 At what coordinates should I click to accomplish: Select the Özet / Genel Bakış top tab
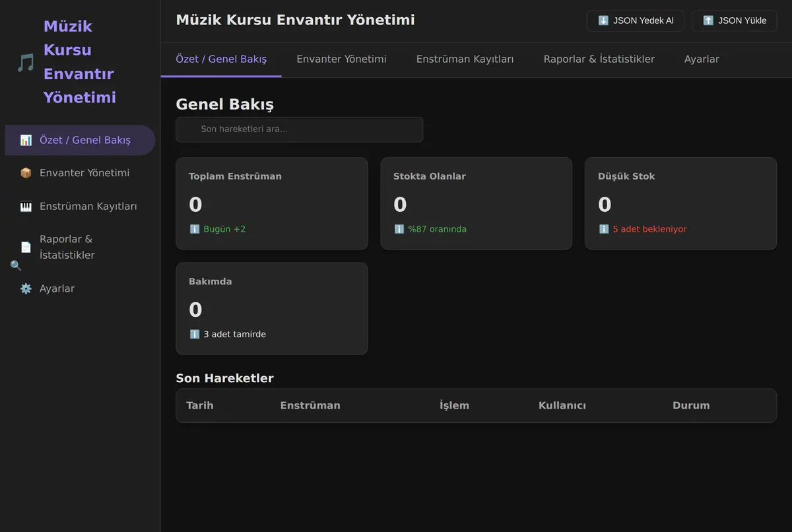[221, 59]
